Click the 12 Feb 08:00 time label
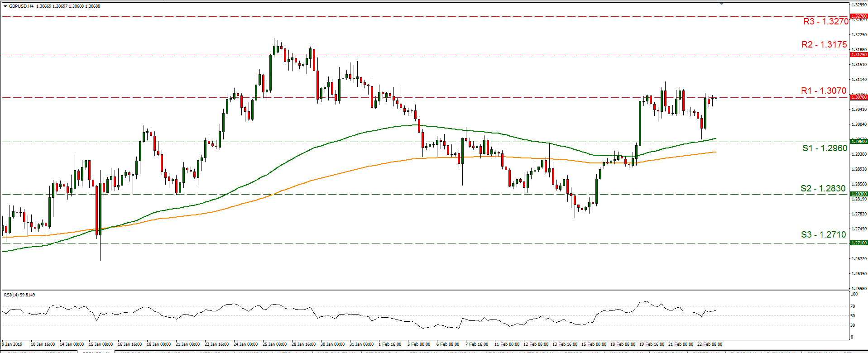The image size is (868, 353). (536, 344)
